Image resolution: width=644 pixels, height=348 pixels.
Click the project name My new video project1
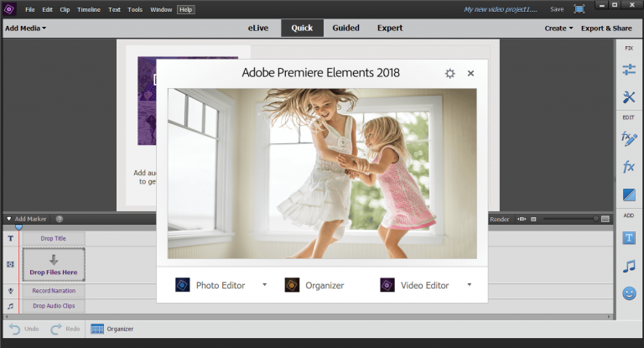501,9
